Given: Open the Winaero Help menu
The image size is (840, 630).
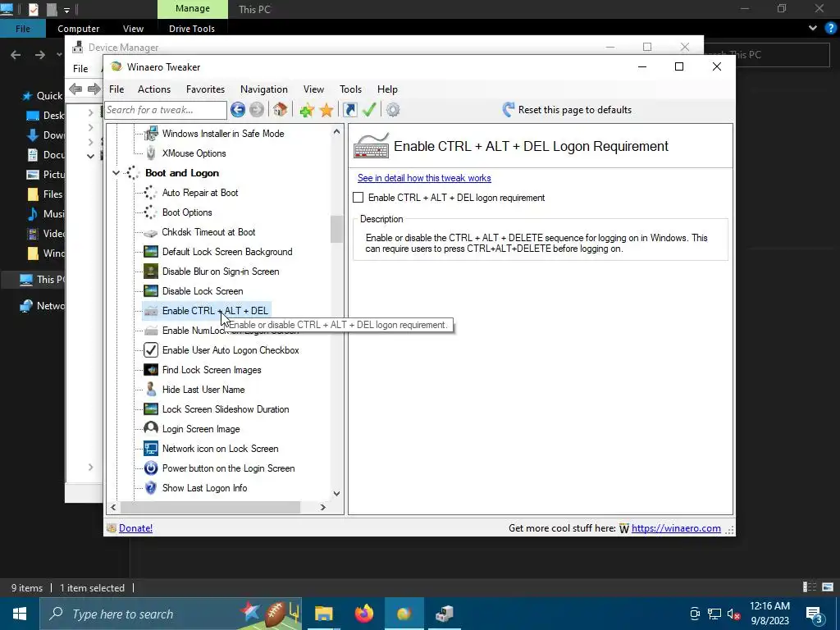Looking at the screenshot, I should click(387, 89).
